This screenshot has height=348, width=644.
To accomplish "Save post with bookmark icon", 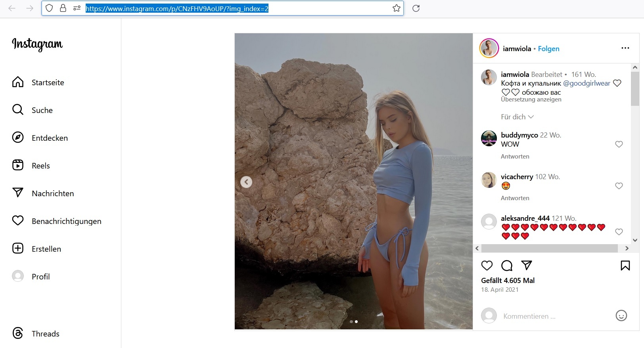I will (x=625, y=266).
